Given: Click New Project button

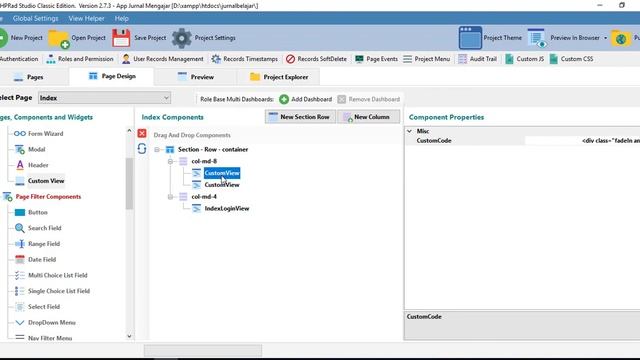Looking at the screenshot, I should click(x=21, y=38).
